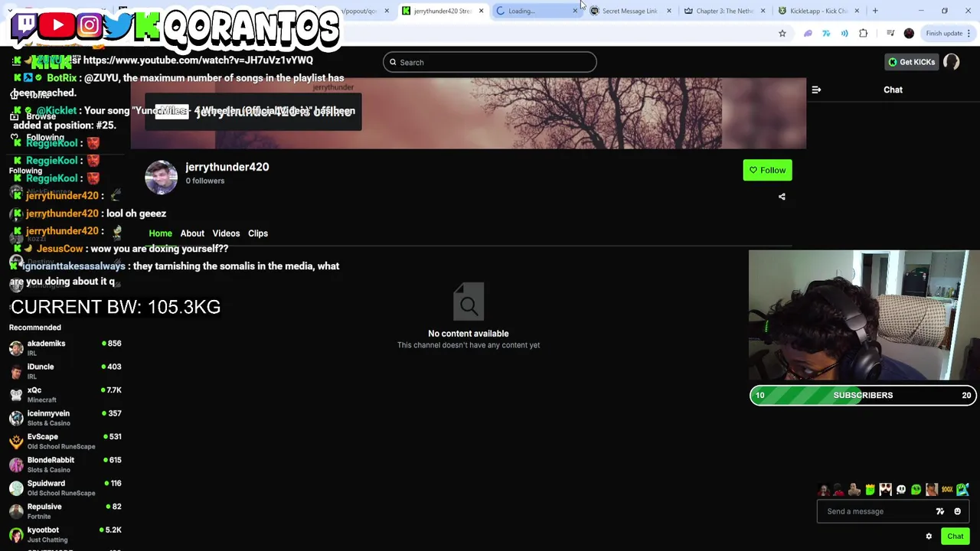This screenshot has width=980, height=551.
Task: Close the Secret Message Link tab
Action: (668, 11)
